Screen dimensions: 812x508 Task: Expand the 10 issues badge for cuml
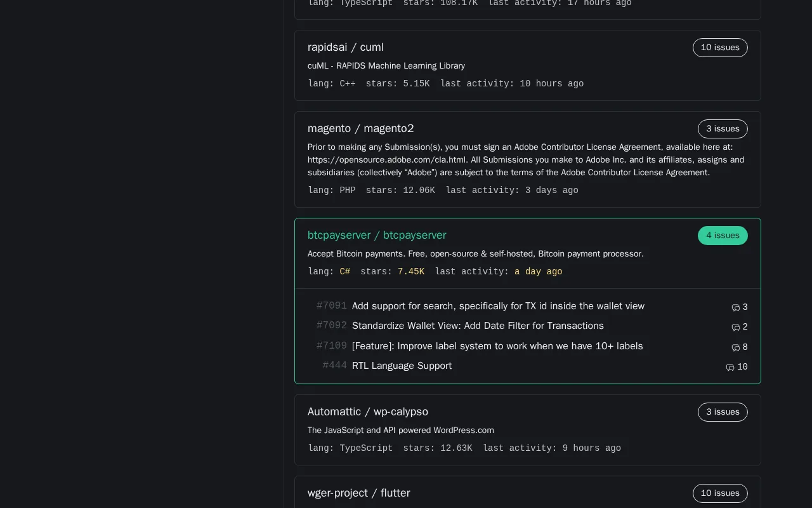coord(720,48)
